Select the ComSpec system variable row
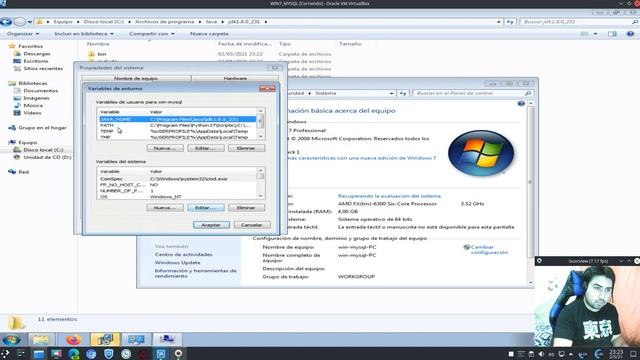 [x=178, y=179]
